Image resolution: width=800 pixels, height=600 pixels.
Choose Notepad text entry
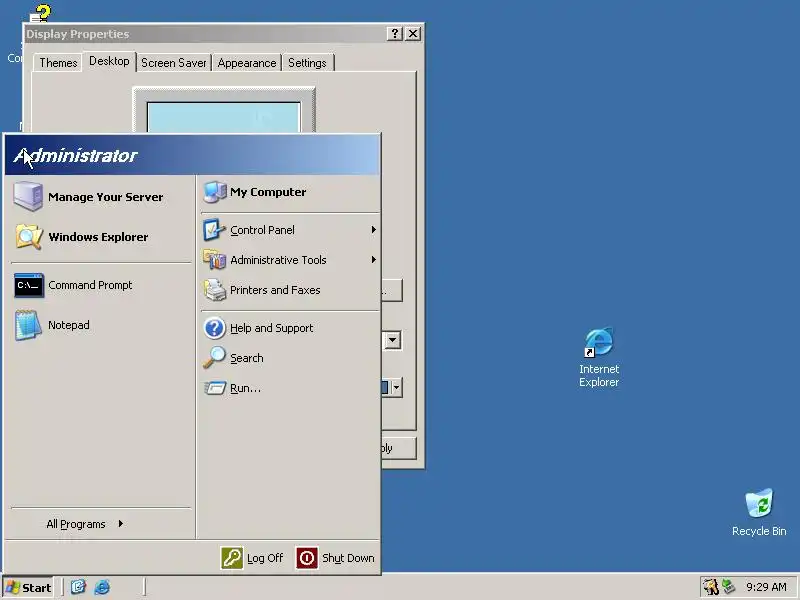(x=69, y=325)
